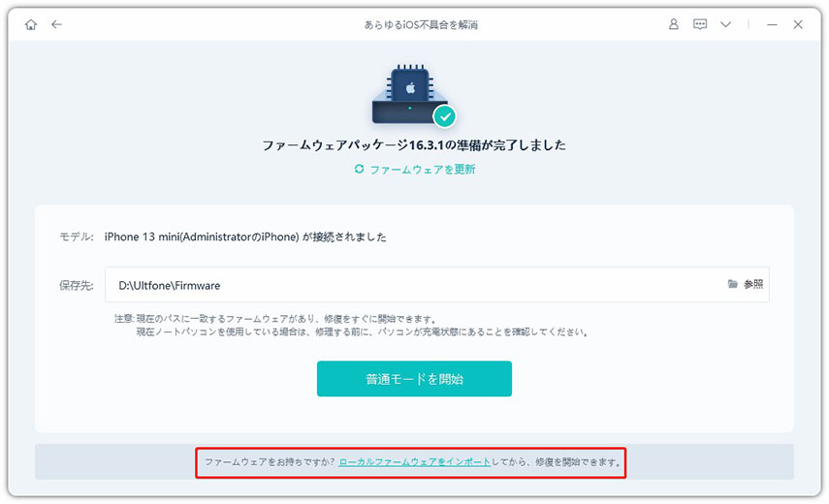Image resolution: width=829 pixels, height=504 pixels.
Task: Click the 保存先 label
Action: (77, 285)
